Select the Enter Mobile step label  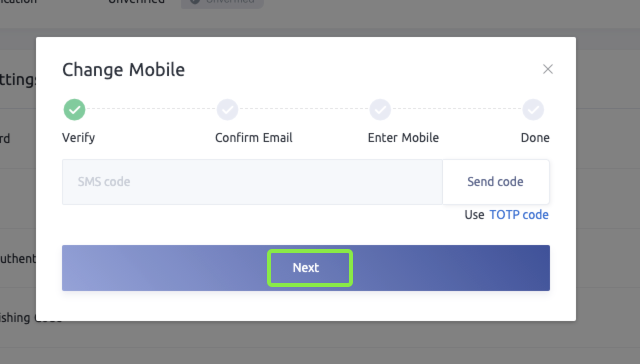(403, 137)
